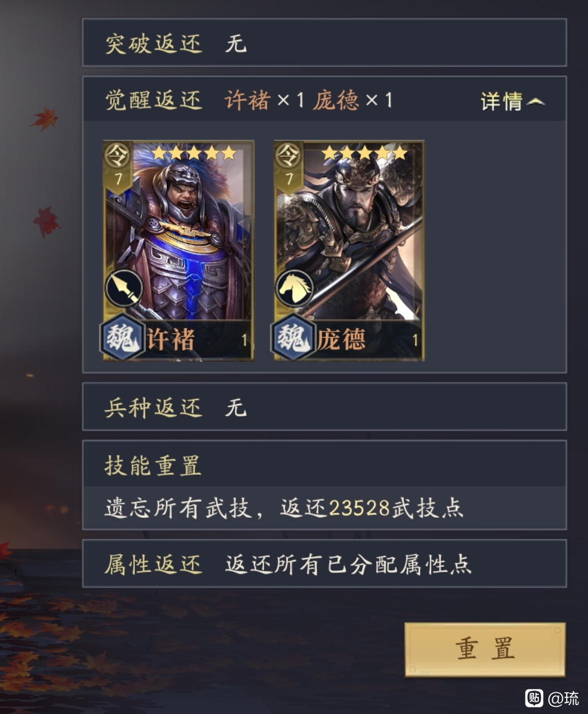The width and height of the screenshot is (588, 714).
Task: Click the 属性返还 attribute refund row
Action: [x=324, y=564]
